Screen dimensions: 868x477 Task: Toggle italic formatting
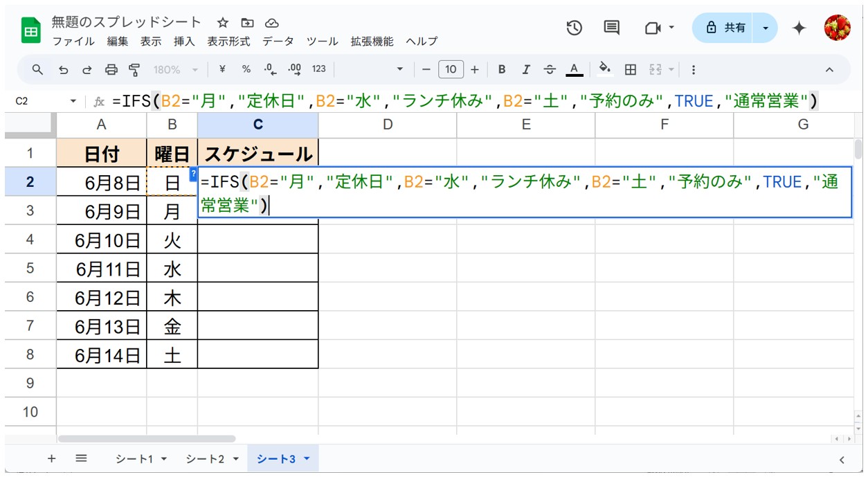tap(526, 69)
